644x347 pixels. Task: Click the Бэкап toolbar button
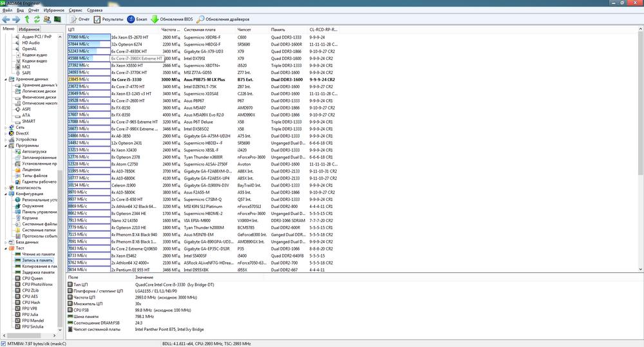tap(137, 19)
